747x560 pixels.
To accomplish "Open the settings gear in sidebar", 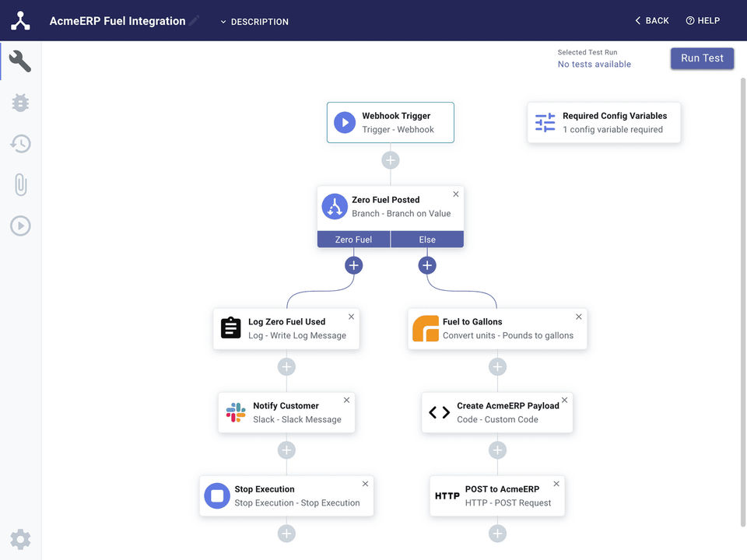I will [x=20, y=539].
